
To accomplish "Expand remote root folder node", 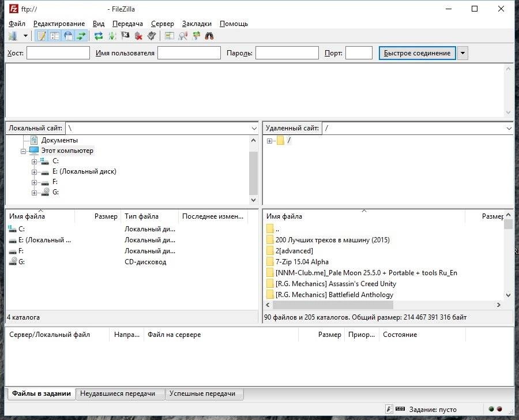I will (269, 141).
